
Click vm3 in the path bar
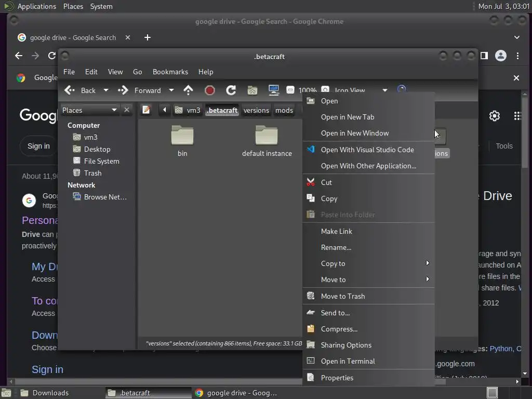tap(187, 110)
